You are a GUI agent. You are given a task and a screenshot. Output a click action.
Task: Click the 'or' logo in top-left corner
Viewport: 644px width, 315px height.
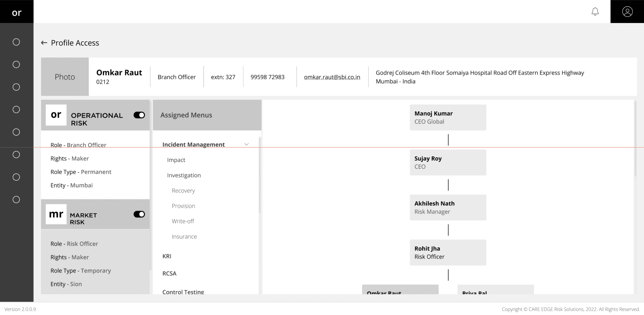click(x=17, y=12)
